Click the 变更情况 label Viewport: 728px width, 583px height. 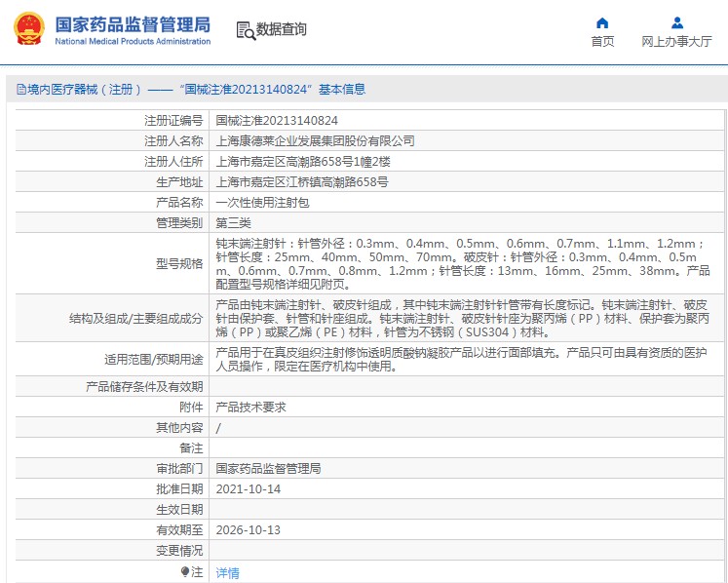(179, 551)
